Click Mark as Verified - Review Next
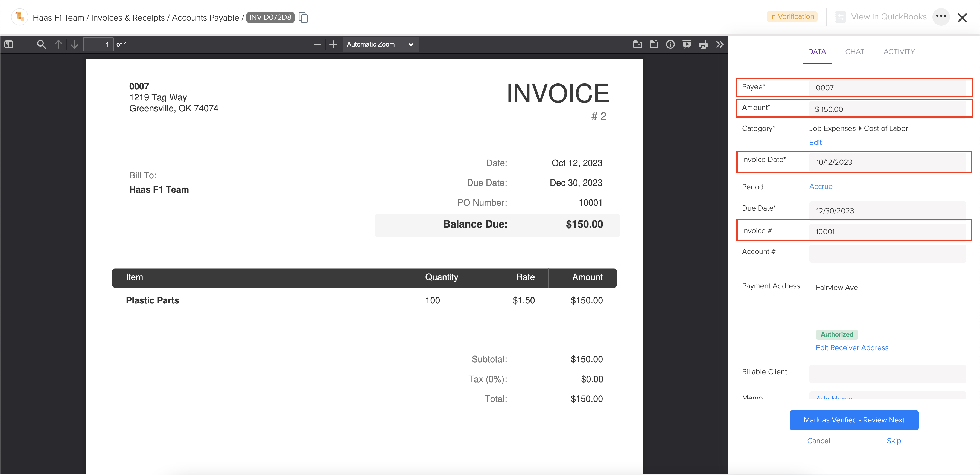Screen dimensions: 980x475 click(854, 420)
